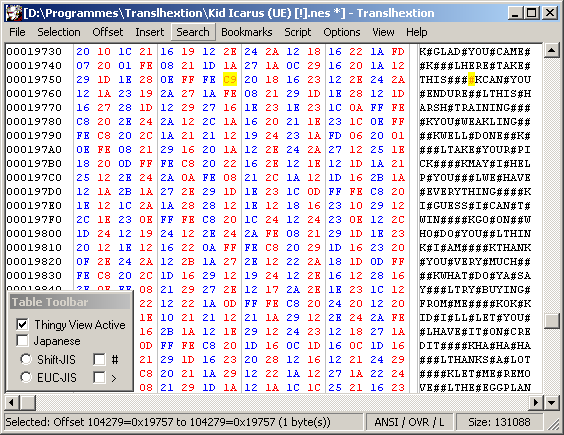Minimize the Translhextion window
The height and width of the screenshot is (435, 564).
click(x=515, y=13)
